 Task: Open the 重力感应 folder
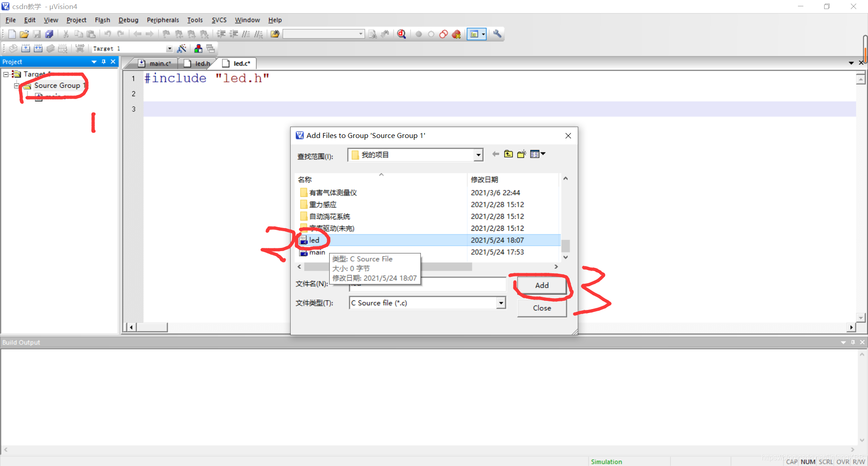click(318, 204)
